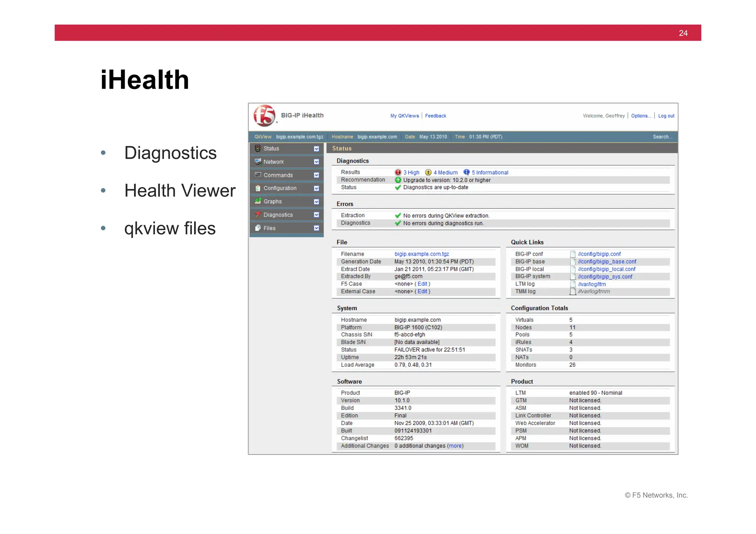Click the Status traffic light icon
Screen dimensions: 756x534
tap(258, 148)
